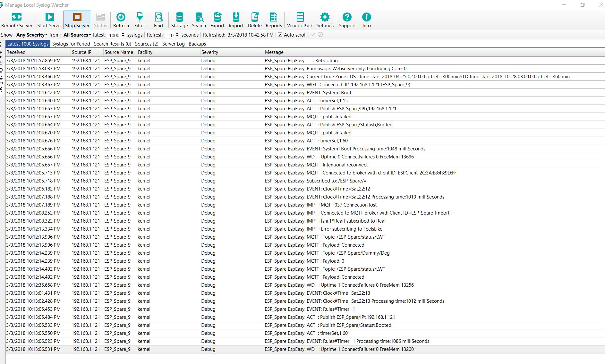Switch to the Backups tab
This screenshot has height=364, width=605.
click(x=197, y=44)
